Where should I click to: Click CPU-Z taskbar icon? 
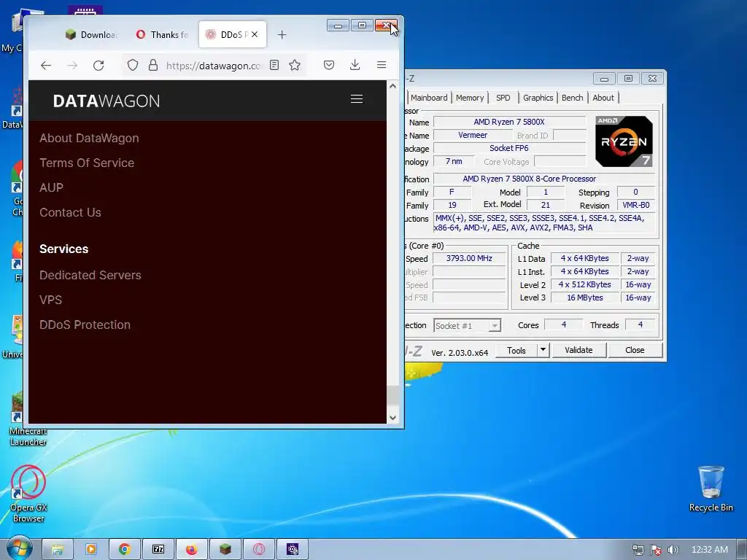tap(293, 549)
